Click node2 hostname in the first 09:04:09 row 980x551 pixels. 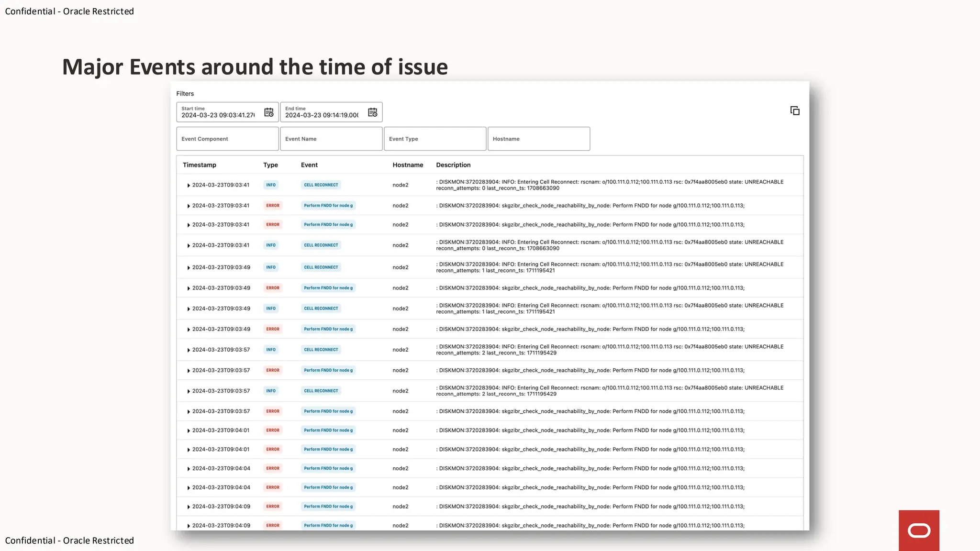pyautogui.click(x=401, y=507)
